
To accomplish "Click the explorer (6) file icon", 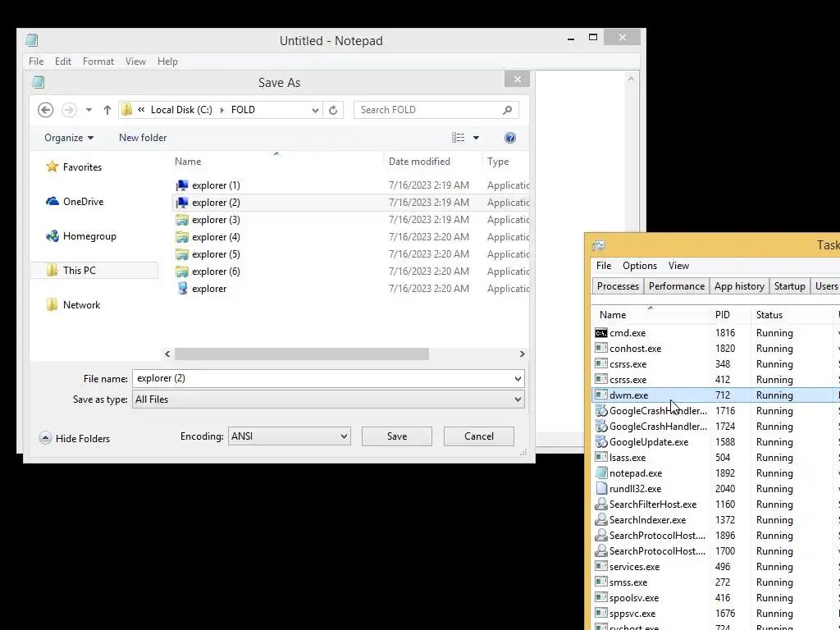I will pos(182,271).
